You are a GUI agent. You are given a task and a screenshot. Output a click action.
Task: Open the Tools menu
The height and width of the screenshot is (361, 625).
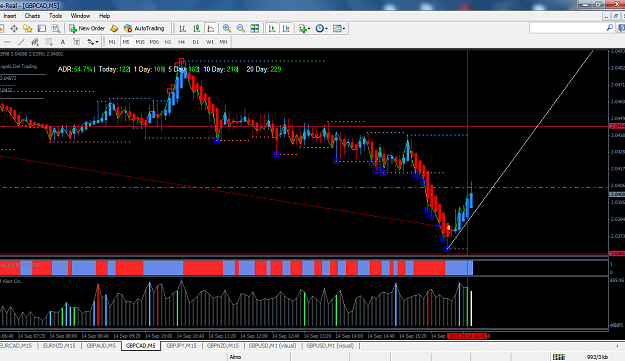tap(55, 16)
